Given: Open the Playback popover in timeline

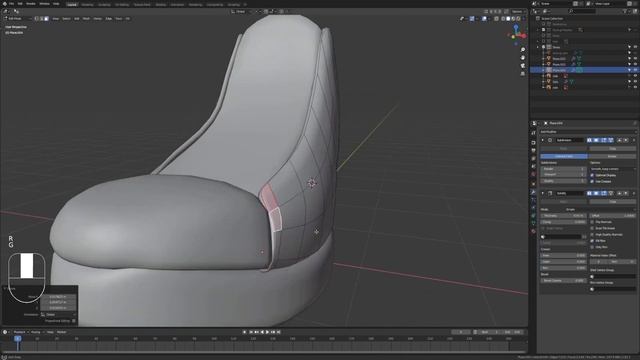Looking at the screenshot, I should click(x=20, y=332).
